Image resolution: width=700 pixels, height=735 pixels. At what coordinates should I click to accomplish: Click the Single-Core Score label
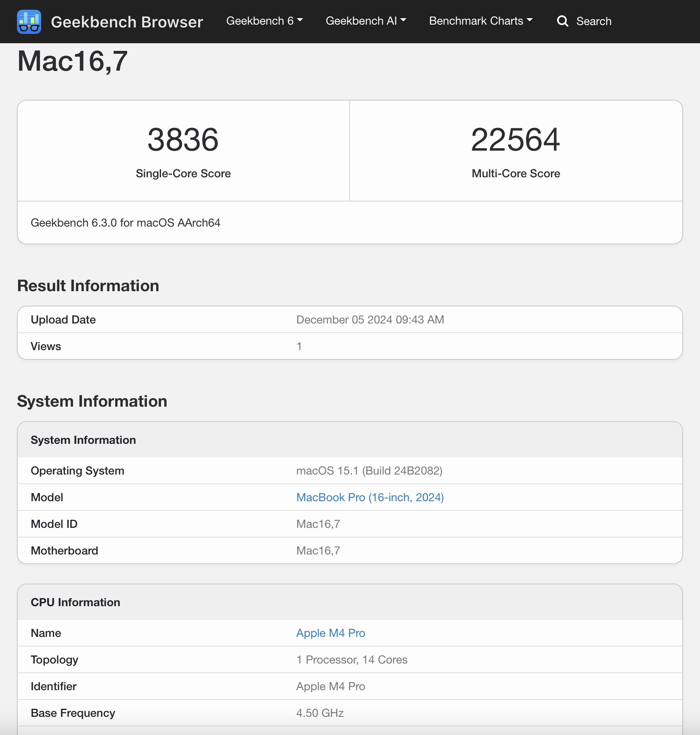[x=183, y=174]
